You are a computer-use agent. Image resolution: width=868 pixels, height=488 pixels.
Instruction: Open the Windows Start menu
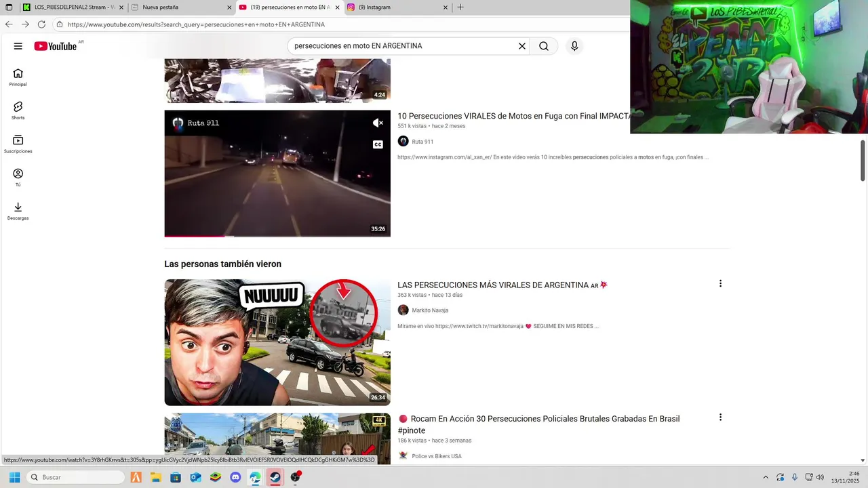14,477
